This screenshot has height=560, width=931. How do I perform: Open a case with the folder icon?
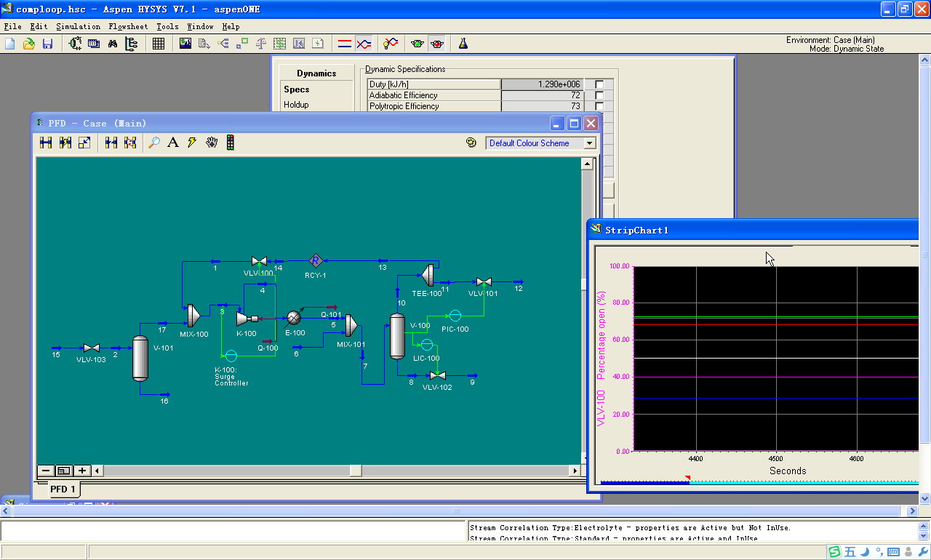point(29,44)
